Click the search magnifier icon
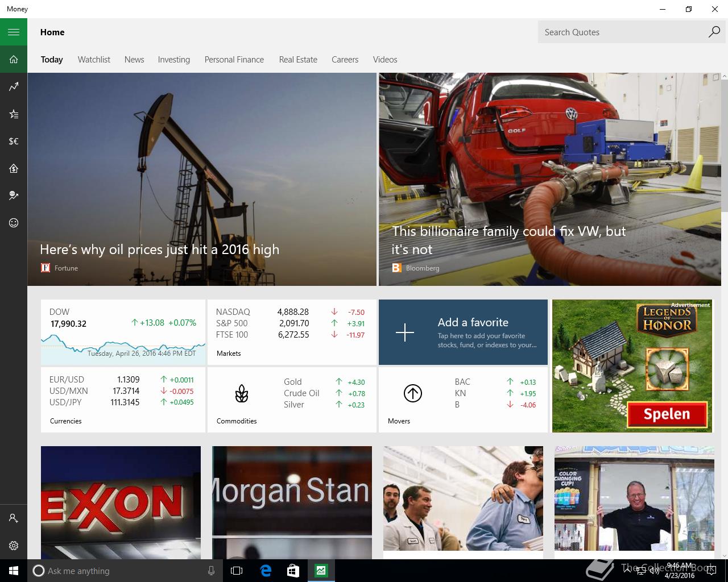The image size is (728, 582). point(714,32)
